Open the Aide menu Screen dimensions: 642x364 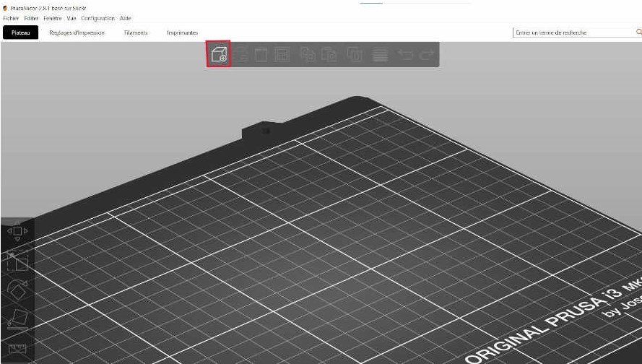[125, 18]
